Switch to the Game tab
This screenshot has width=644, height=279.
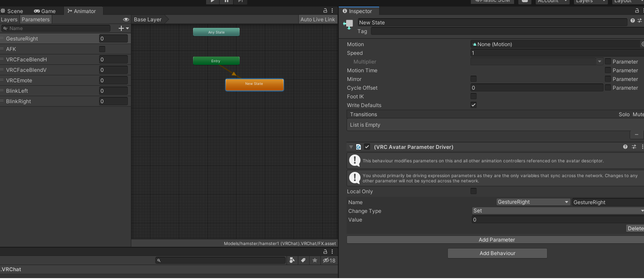(x=45, y=11)
